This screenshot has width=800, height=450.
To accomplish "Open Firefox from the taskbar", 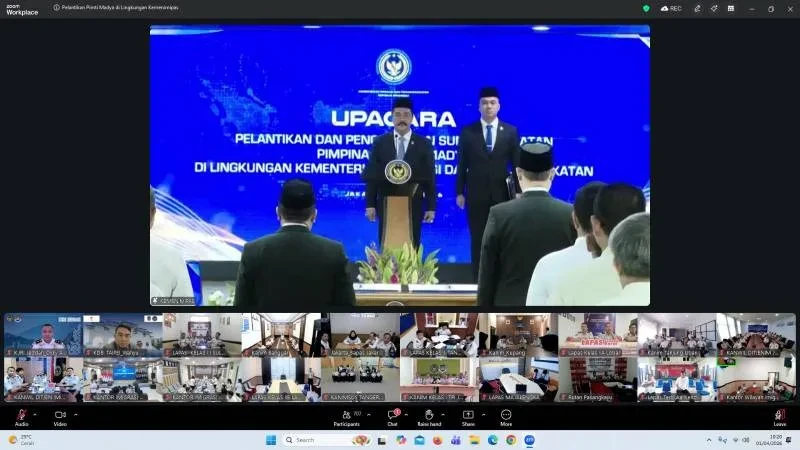I will coord(438,440).
